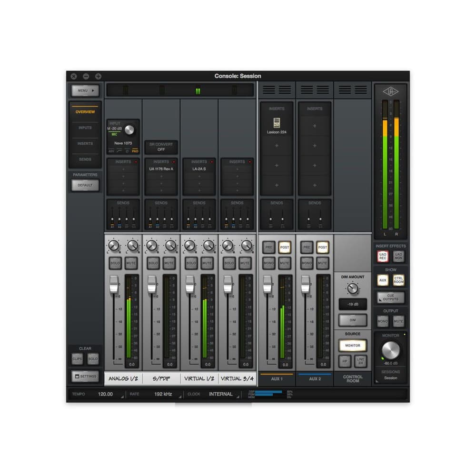Open the Lexicon 224 plug-in icon
476x476 pixels.
point(277,122)
